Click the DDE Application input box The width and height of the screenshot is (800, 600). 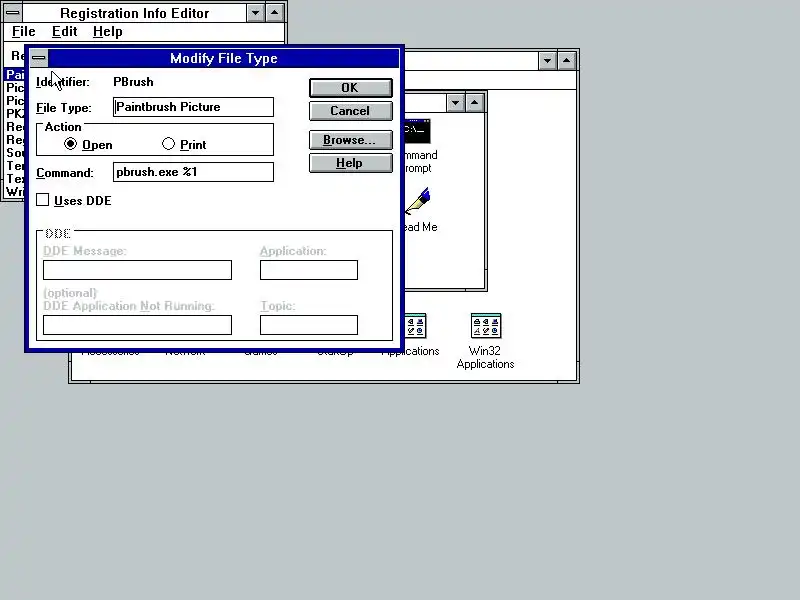coord(309,270)
